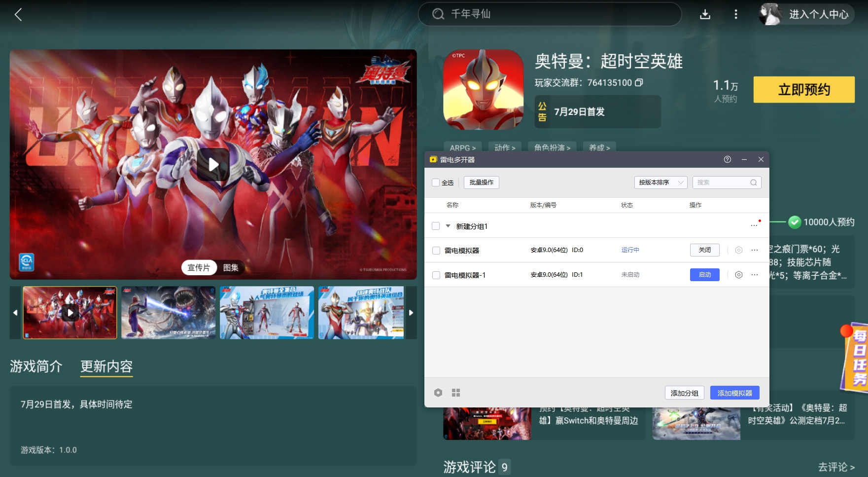Open settings gear for 雷电模拟器-1 row
The image size is (868, 477).
738,275
